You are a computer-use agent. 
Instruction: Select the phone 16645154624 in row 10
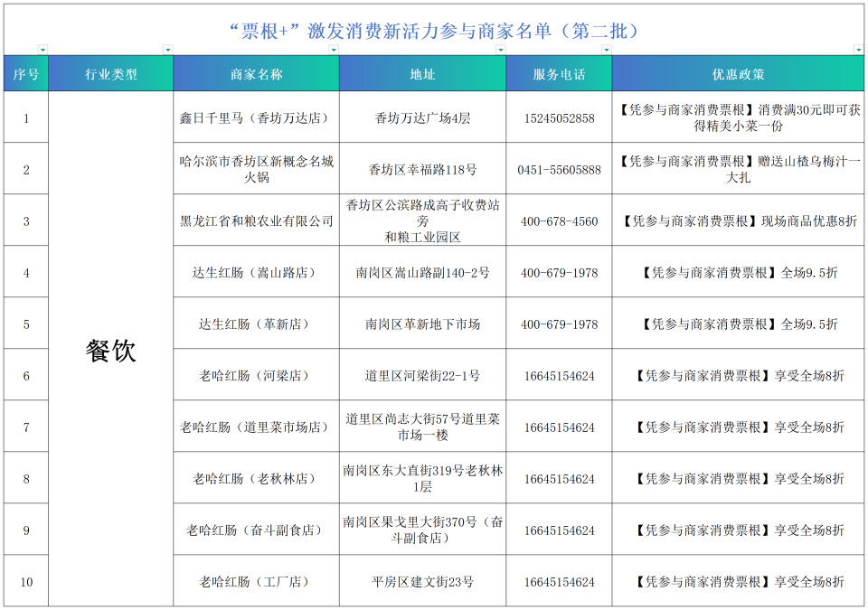(x=559, y=581)
